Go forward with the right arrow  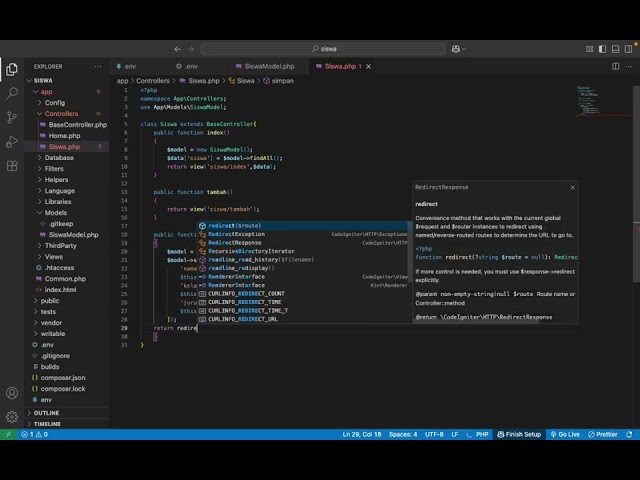click(191, 49)
